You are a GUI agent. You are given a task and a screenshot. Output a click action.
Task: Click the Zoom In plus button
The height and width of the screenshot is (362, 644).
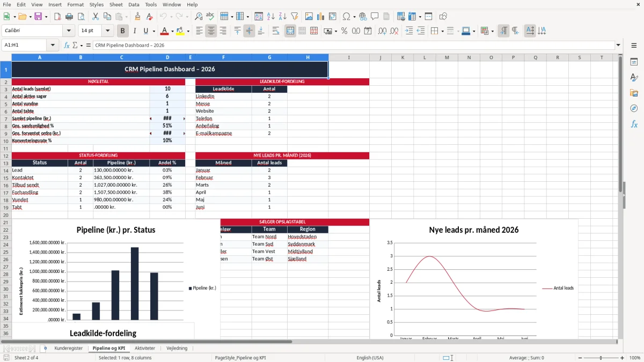622,358
